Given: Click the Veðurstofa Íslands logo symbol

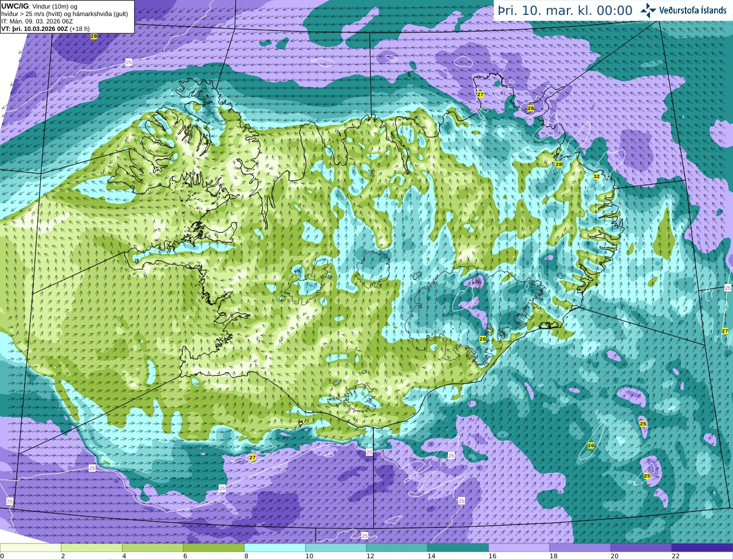Looking at the screenshot, I should [648, 10].
